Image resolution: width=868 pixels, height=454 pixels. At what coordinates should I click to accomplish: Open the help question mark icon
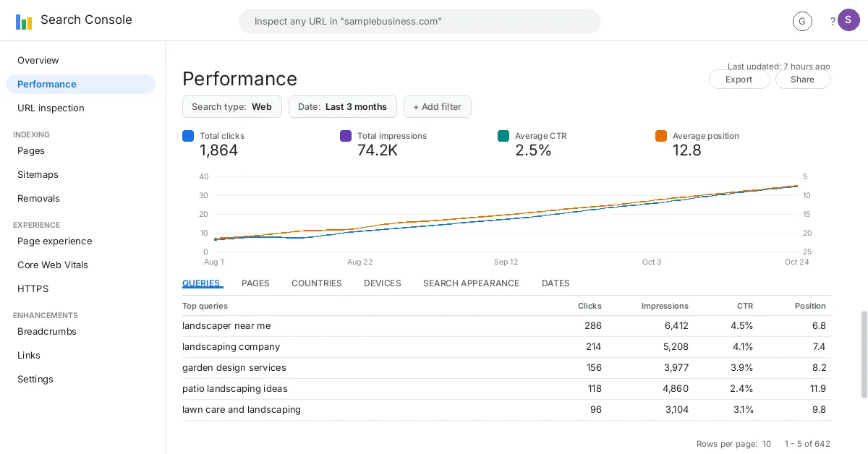pyautogui.click(x=833, y=22)
